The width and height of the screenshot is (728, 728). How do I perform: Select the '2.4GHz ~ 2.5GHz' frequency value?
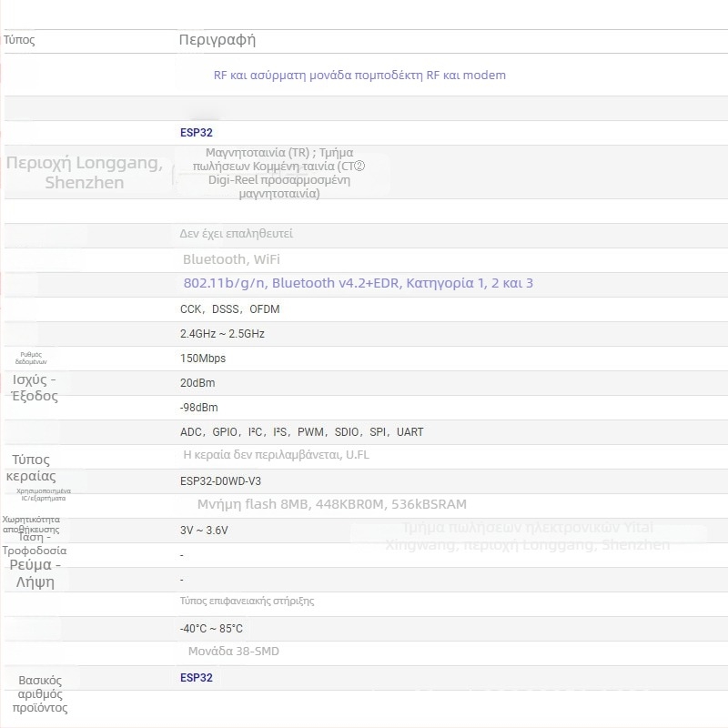pos(222,334)
